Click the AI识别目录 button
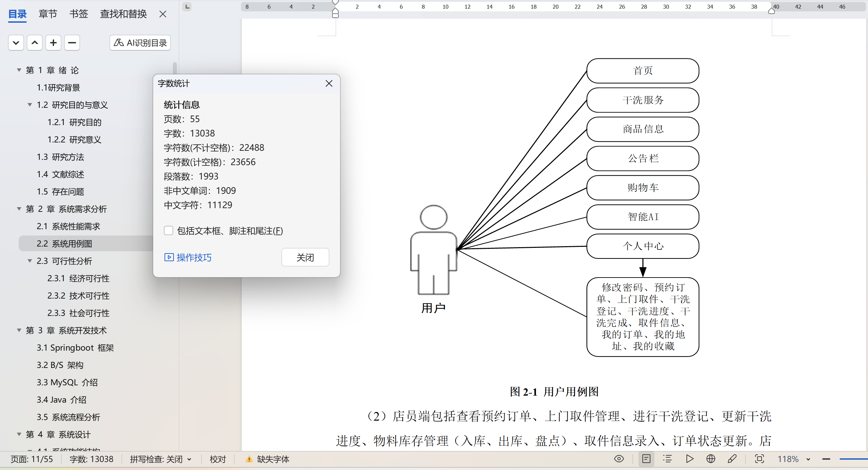Screen dimensions: 868x470 (140, 43)
